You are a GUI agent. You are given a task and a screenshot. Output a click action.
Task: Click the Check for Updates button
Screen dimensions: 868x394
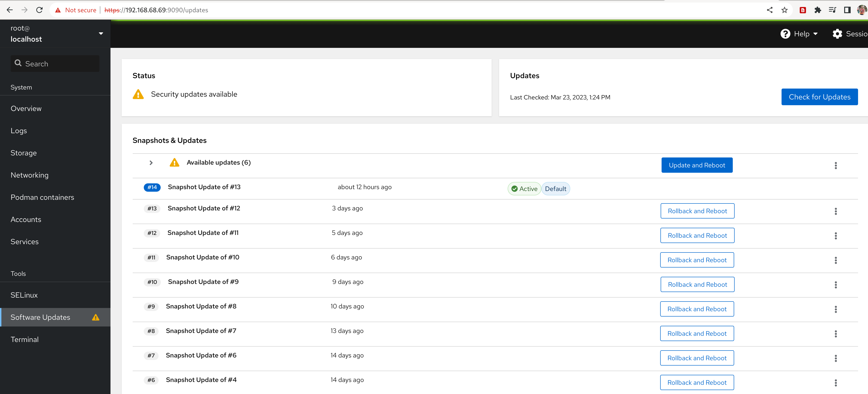pos(819,97)
